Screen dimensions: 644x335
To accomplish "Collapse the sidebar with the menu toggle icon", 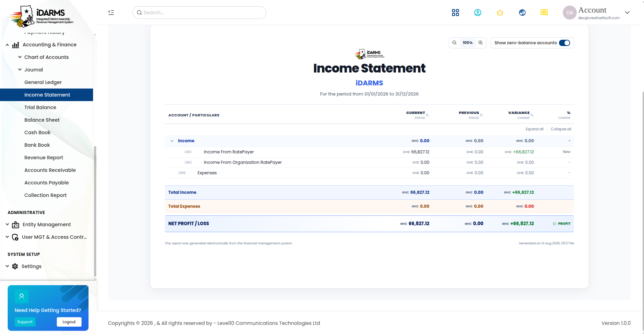I will tap(111, 13).
